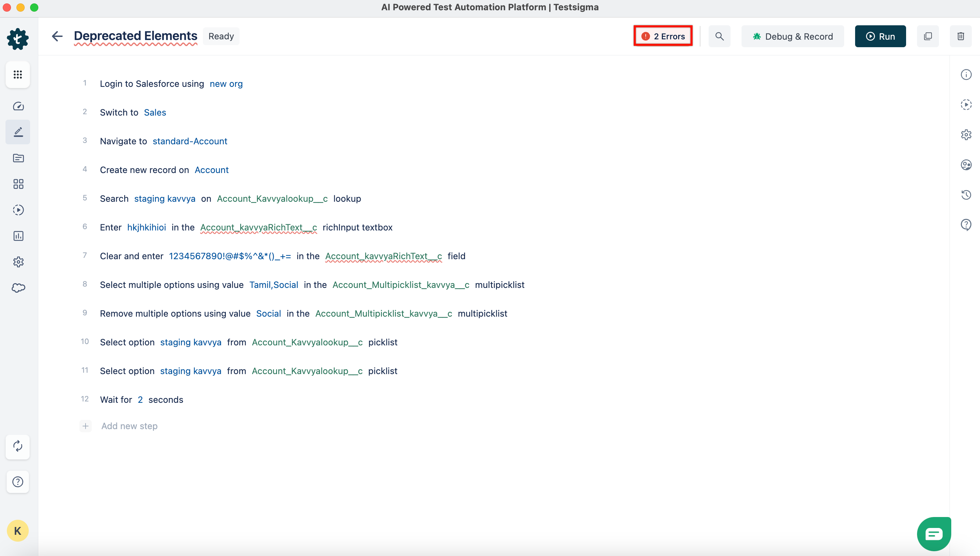Click 'Account_Kavvyalookup__c' in step 10
Viewport: 980px width, 556px height.
point(307,343)
